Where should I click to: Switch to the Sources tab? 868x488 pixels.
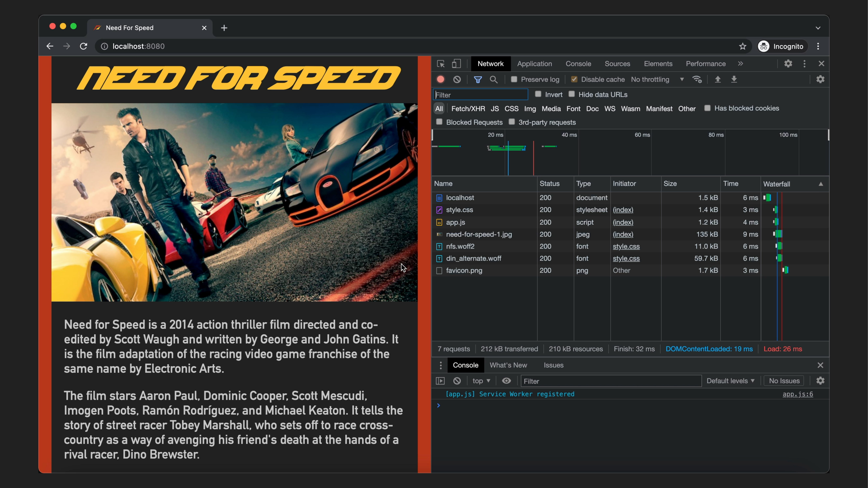click(x=617, y=64)
